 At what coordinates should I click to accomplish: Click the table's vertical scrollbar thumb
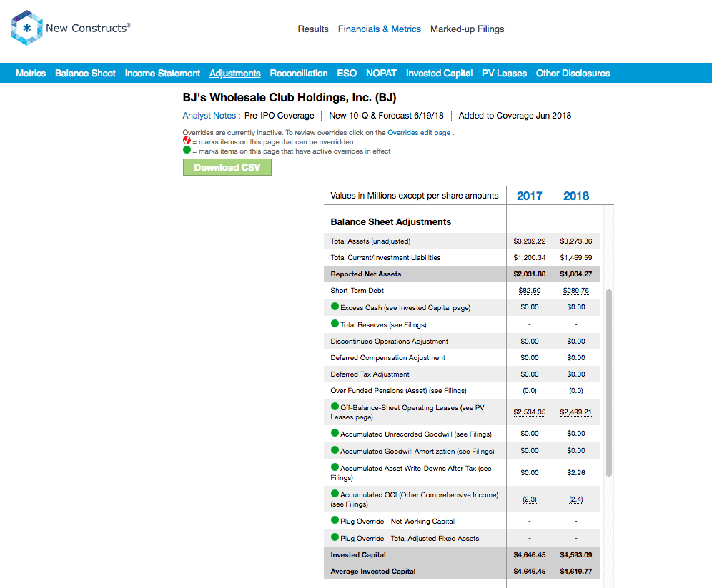click(609, 383)
